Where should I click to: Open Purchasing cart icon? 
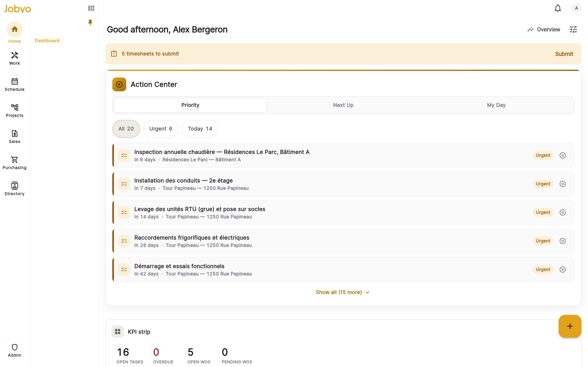coord(14,159)
